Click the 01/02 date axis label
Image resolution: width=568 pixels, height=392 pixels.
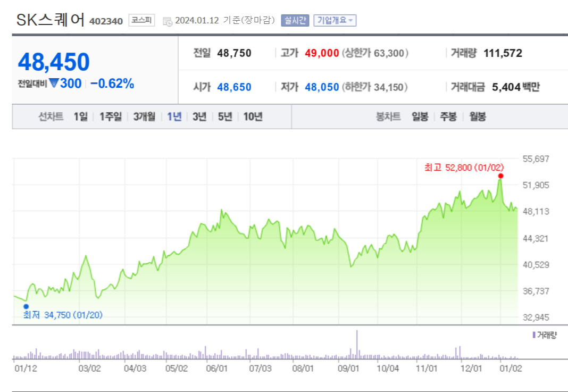tap(511, 369)
